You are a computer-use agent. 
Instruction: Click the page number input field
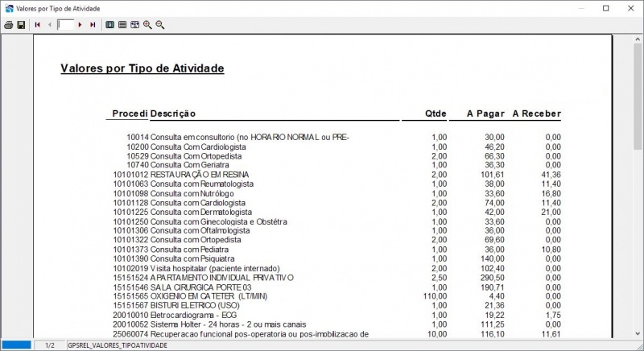[66, 25]
